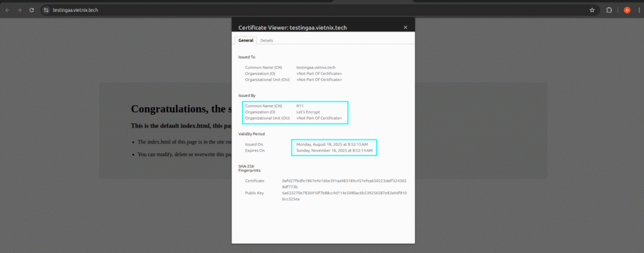Click the Validity Period section heading

[252, 134]
